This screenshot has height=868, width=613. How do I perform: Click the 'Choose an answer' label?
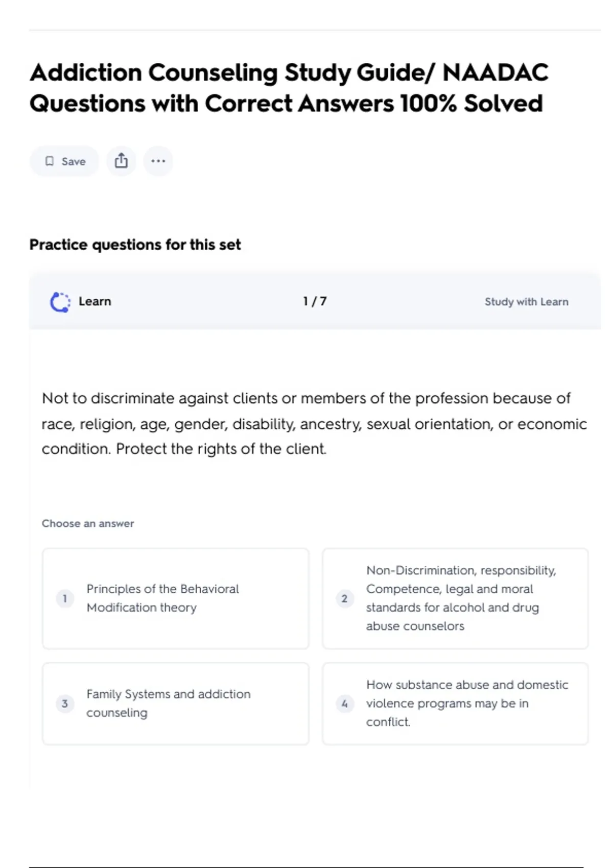88,523
